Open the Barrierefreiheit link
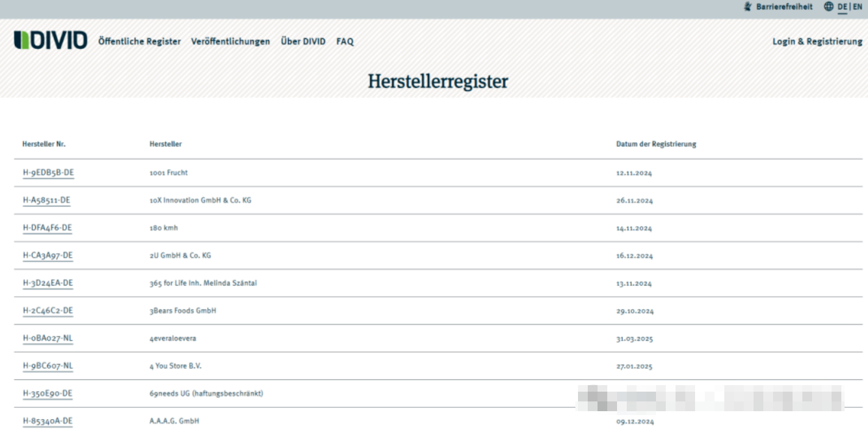Screen dimensions: 868x432 (784, 7)
